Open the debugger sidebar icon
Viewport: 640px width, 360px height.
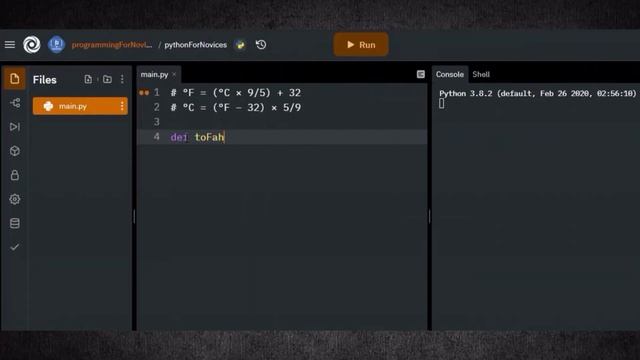[15, 127]
